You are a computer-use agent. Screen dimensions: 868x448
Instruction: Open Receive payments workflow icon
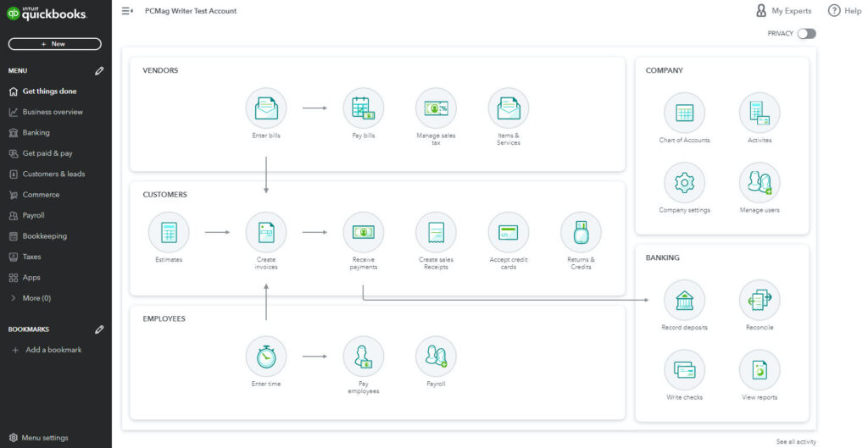(363, 232)
